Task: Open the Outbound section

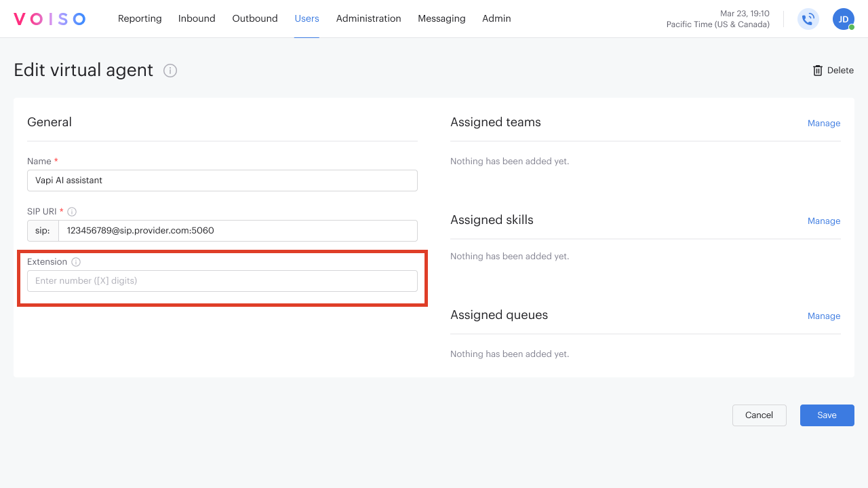Action: pyautogui.click(x=254, y=18)
